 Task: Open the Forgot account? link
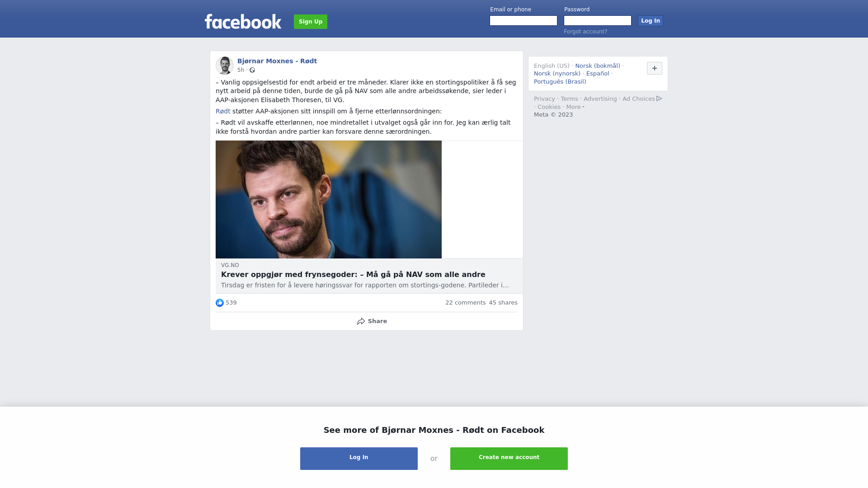click(x=585, y=32)
